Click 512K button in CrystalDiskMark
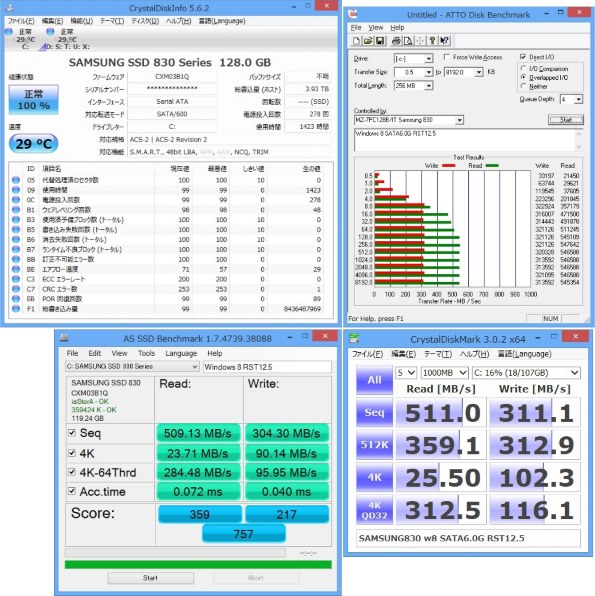This screenshot has width=595, height=596. click(x=374, y=445)
